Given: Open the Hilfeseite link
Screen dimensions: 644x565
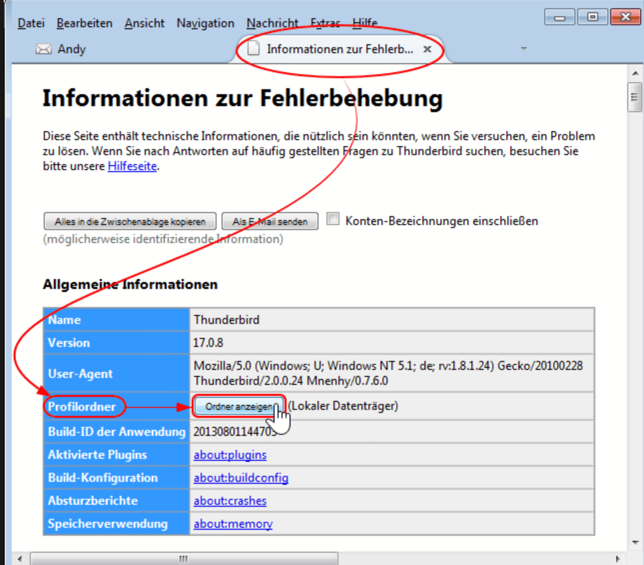Looking at the screenshot, I should point(132,166).
